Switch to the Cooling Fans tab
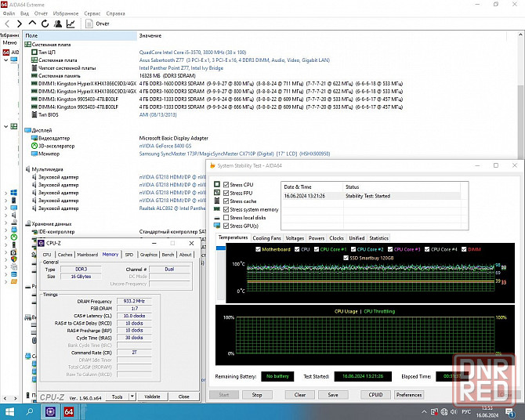This screenshot has height=420, width=525. coord(266,238)
